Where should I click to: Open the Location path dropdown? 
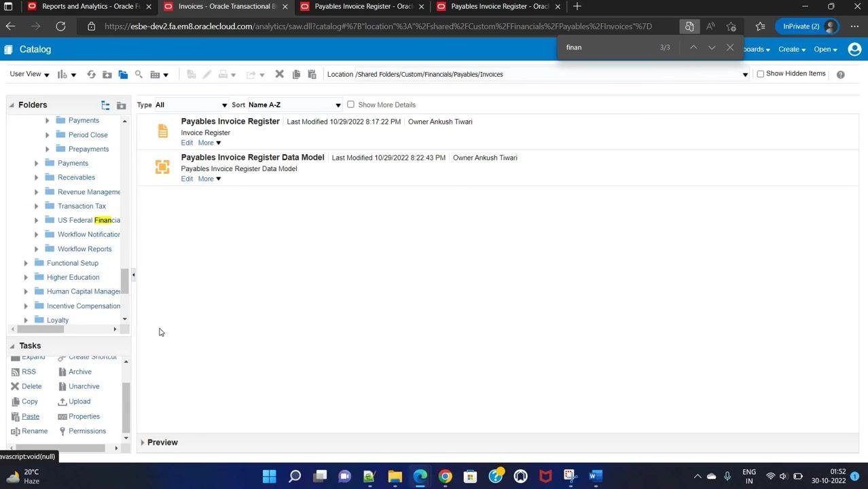click(x=745, y=75)
